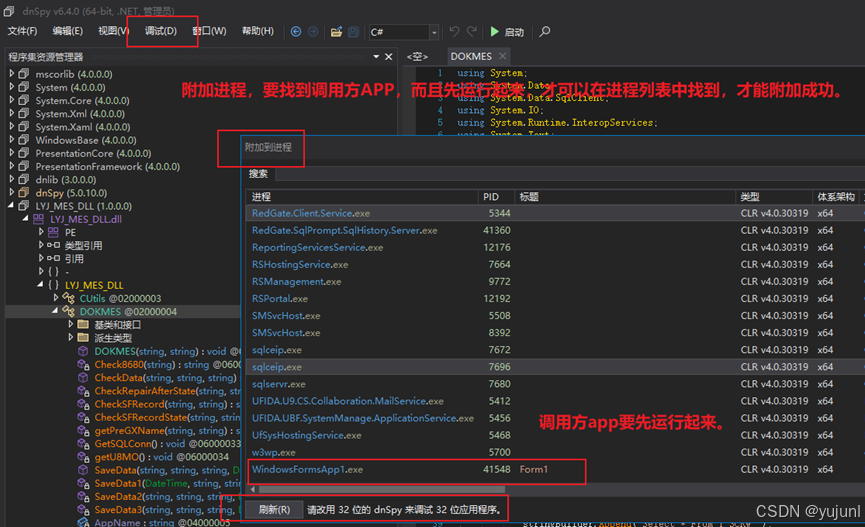
Task: Click the search magnifier icon
Action: [544, 32]
